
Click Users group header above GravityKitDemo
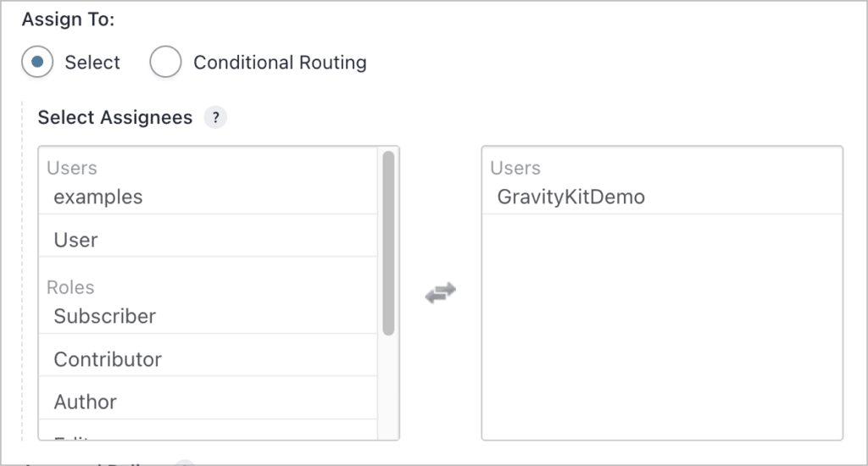coord(515,168)
